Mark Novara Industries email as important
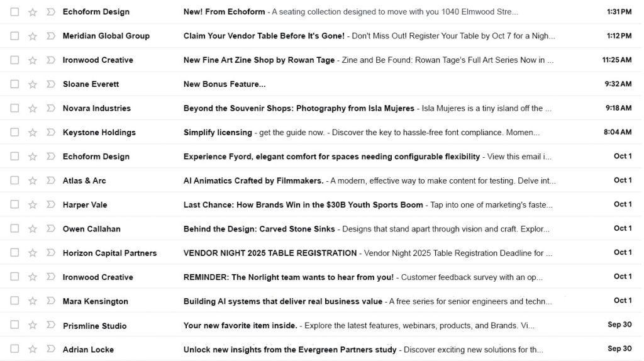The image size is (644, 361). pos(51,108)
